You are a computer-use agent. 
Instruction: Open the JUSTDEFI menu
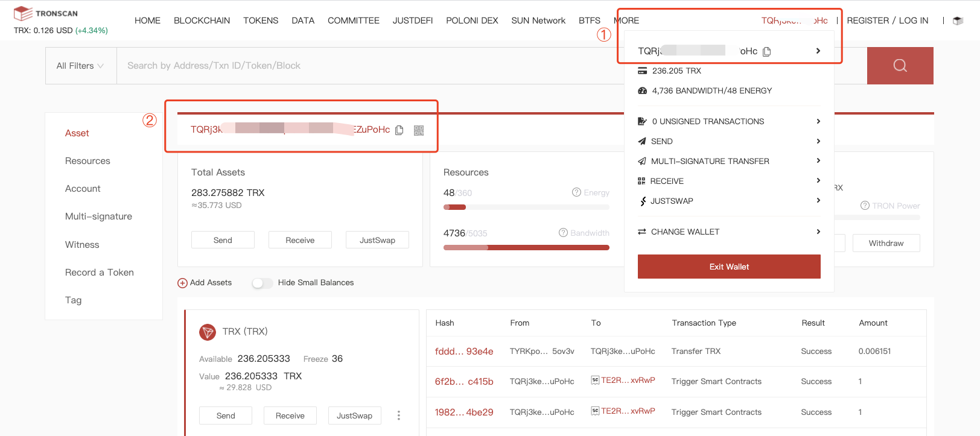click(413, 21)
